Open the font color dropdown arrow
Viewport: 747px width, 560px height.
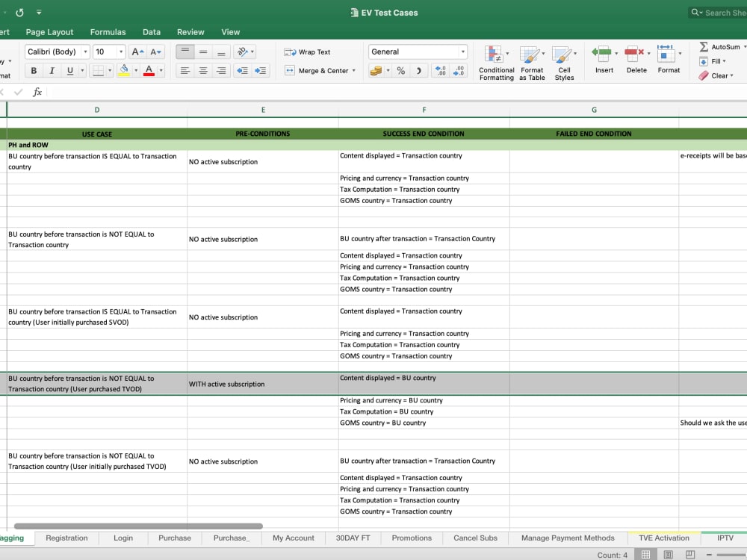click(161, 70)
